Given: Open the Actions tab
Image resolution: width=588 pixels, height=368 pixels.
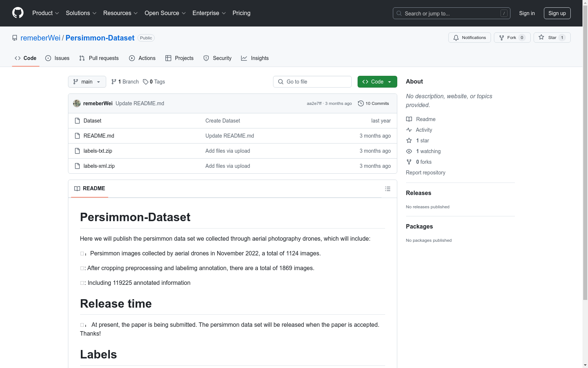Looking at the screenshot, I should (x=142, y=58).
